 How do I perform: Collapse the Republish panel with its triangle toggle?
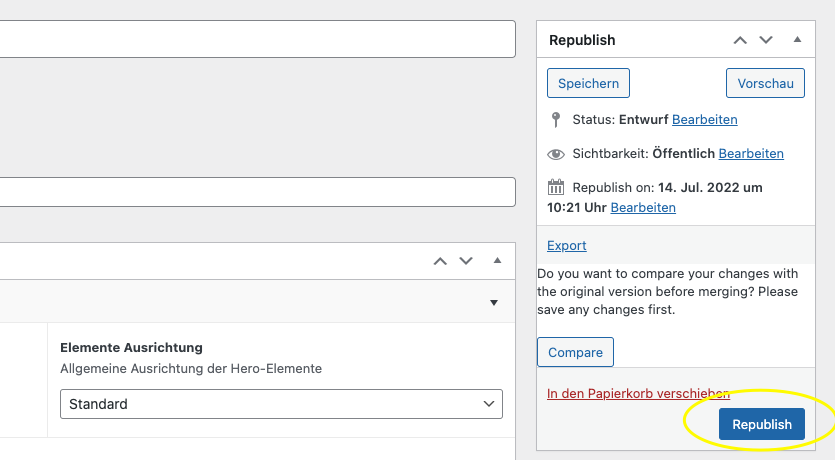(x=797, y=40)
